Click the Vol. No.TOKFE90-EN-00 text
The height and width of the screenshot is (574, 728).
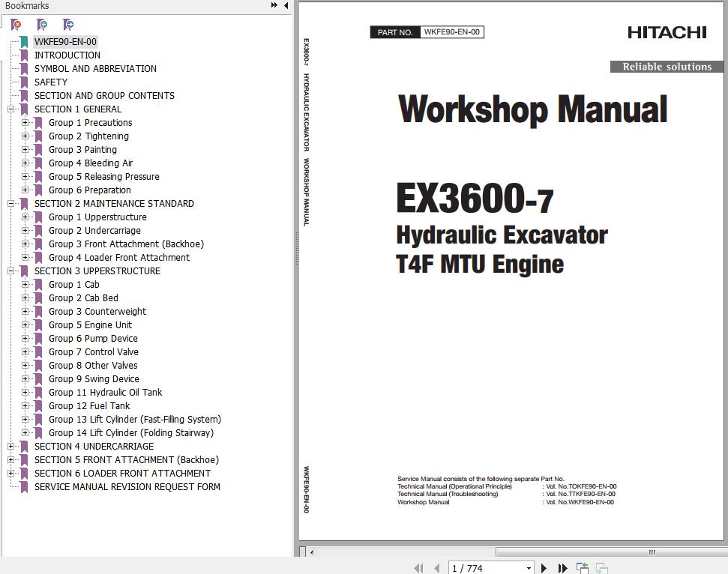point(581,486)
